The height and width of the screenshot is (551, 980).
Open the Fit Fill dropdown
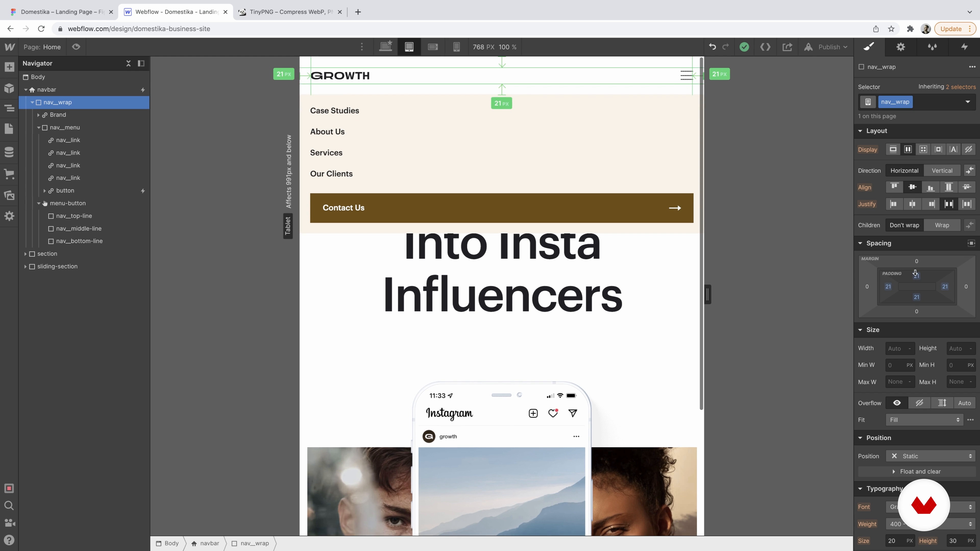coord(924,420)
